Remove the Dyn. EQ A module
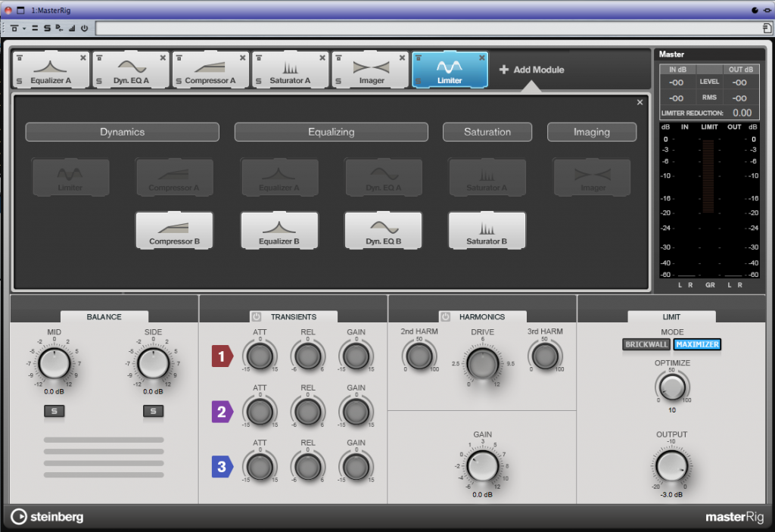 163,58
